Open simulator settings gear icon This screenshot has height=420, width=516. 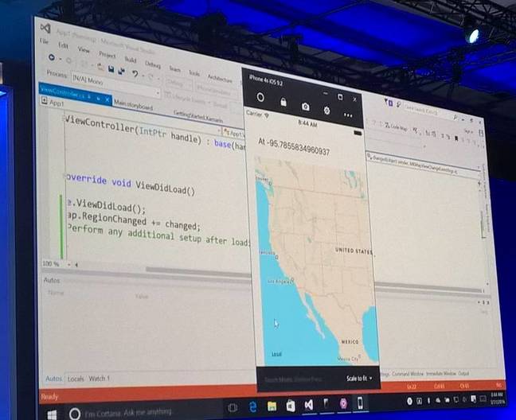pos(326,111)
